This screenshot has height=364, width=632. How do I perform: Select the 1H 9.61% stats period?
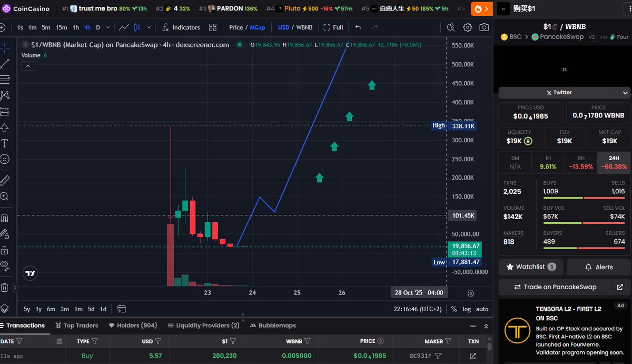click(x=548, y=162)
